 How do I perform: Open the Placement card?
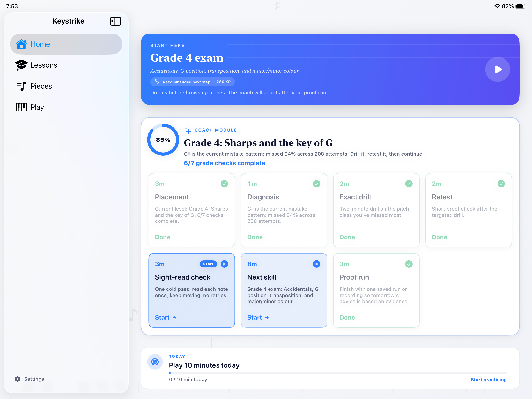coord(192,210)
